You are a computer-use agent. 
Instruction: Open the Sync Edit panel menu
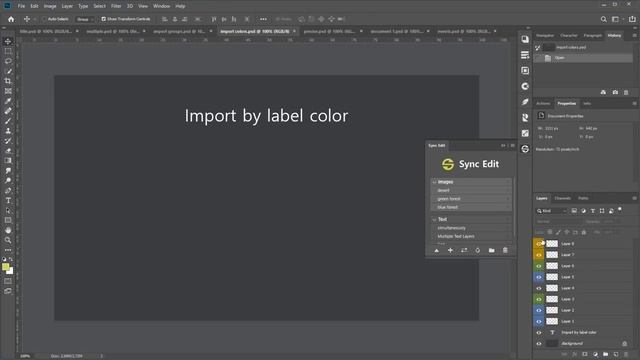point(513,146)
